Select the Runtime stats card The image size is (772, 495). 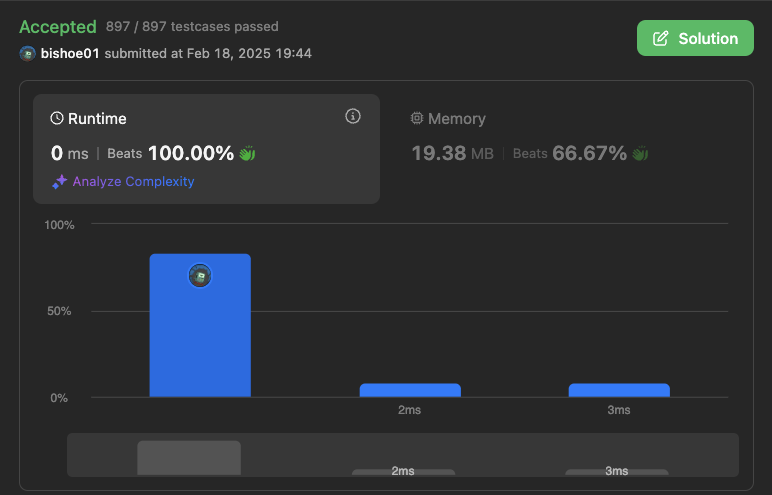point(206,149)
